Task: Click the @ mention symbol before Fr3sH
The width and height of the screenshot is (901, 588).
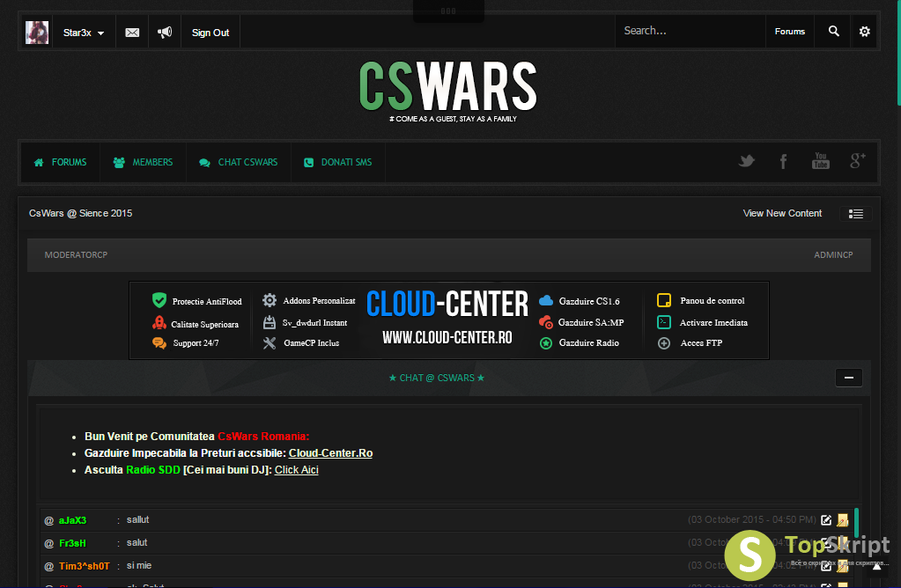Action: (48, 543)
